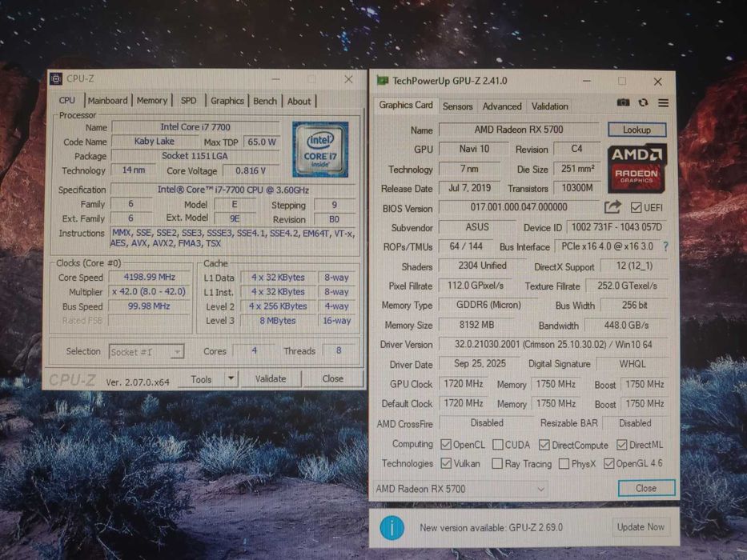Viewport: 747px width, 560px height.
Task: Click the GPU-Z screenshot camera icon
Action: point(623,102)
